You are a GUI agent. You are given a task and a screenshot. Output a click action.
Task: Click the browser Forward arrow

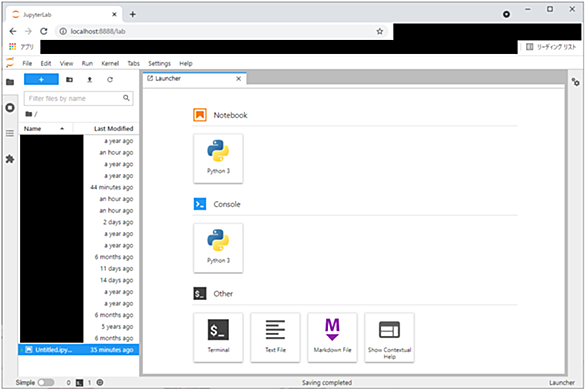point(28,31)
